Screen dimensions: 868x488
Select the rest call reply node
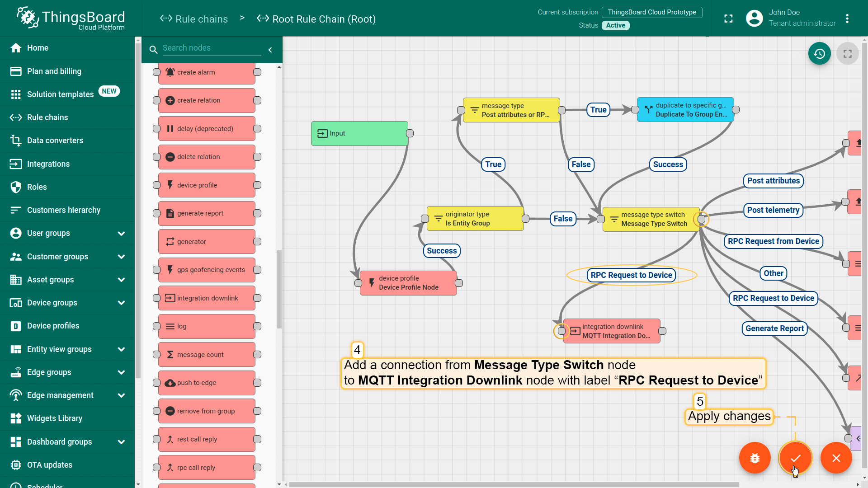[x=207, y=439]
